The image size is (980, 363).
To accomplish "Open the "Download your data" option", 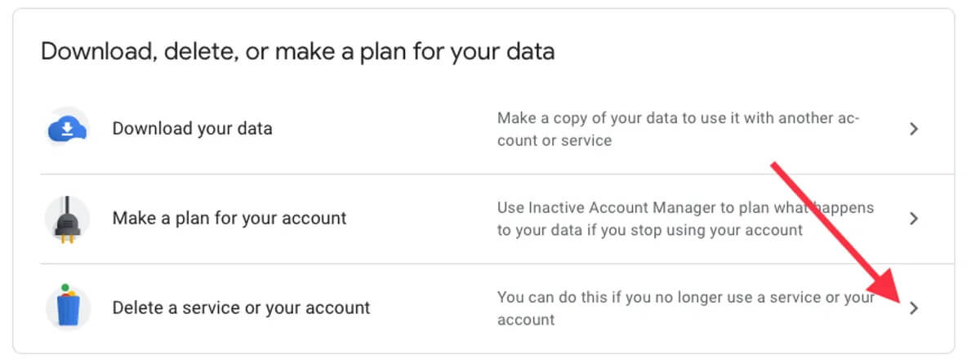I will [192, 129].
